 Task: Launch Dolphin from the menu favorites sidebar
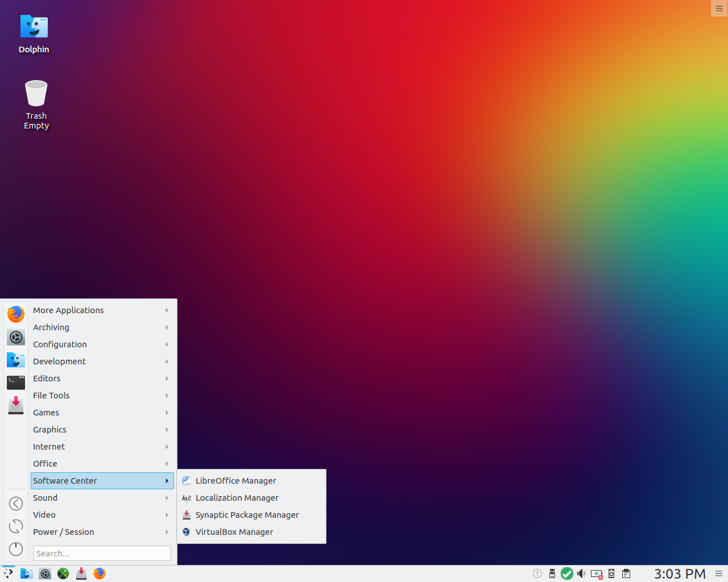click(16, 360)
